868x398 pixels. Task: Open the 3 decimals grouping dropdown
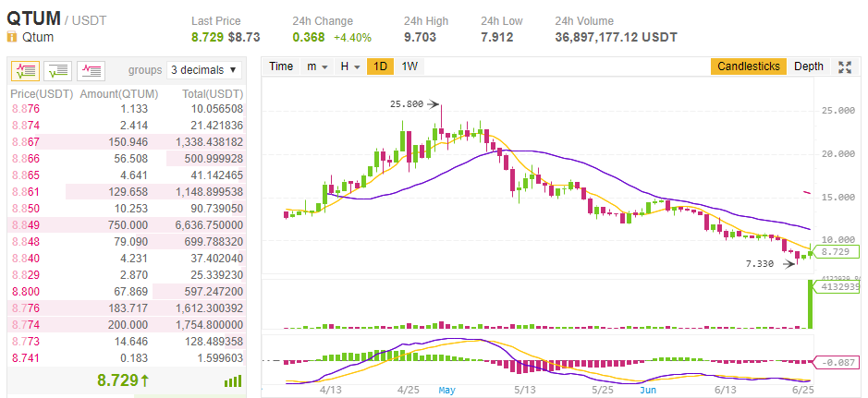[204, 69]
